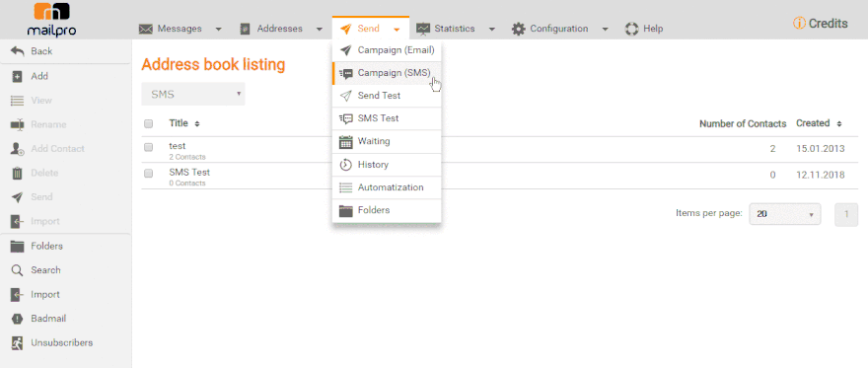Click the '0 Contacts' subtitle text
Image resolution: width=868 pixels, height=368 pixels.
coord(187,184)
